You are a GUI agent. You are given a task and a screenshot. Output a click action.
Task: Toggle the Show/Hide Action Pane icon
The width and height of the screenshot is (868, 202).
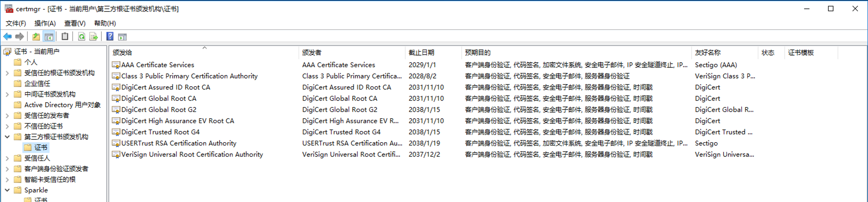tap(122, 37)
